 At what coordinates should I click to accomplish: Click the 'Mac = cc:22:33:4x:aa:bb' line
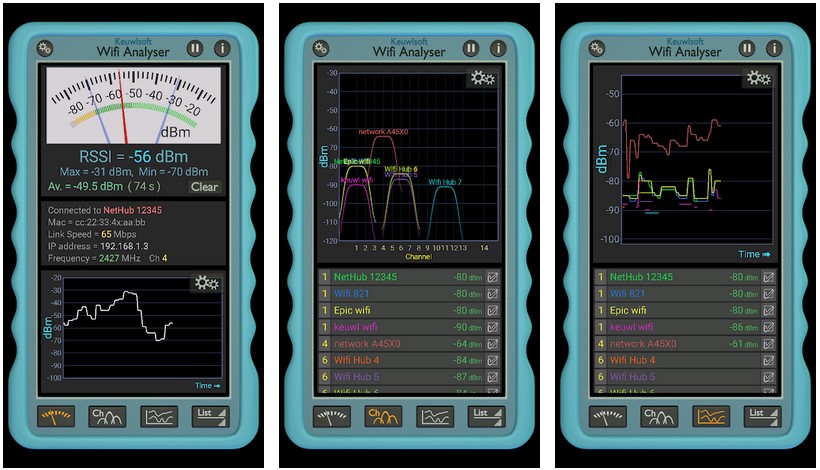97,222
